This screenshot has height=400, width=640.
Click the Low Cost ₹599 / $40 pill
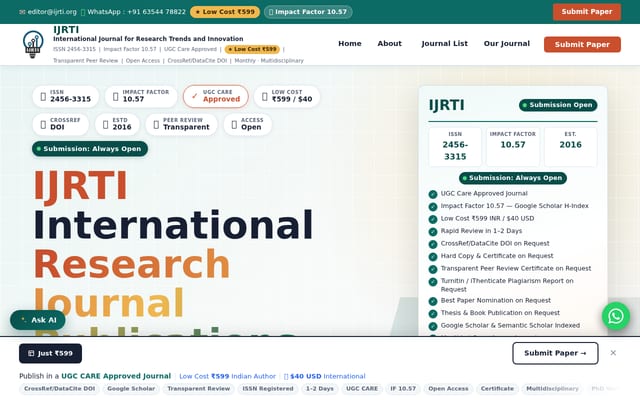(287, 96)
